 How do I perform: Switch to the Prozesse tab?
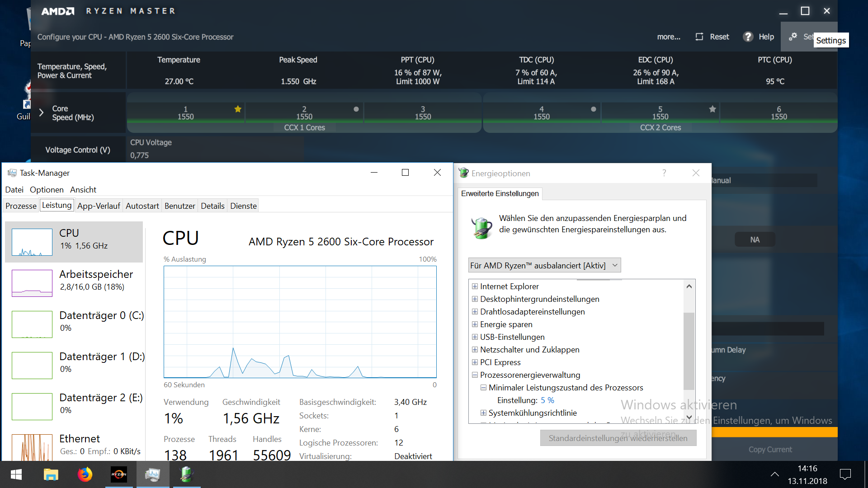coord(21,206)
